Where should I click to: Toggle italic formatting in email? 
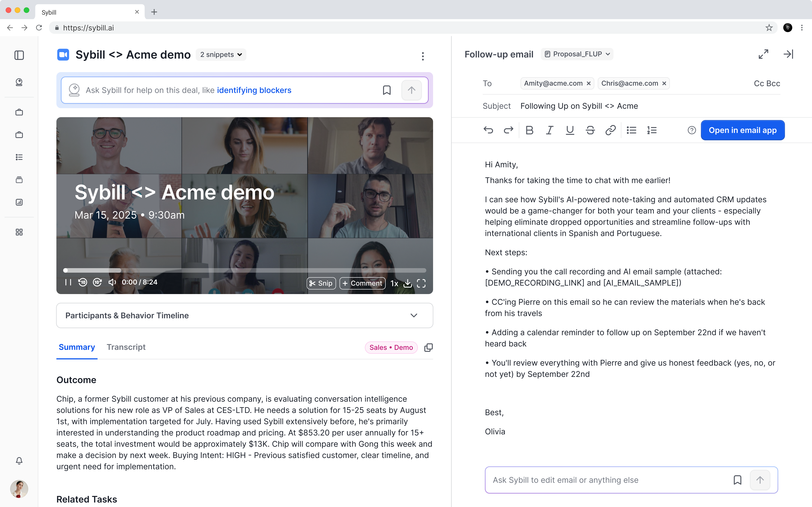pyautogui.click(x=549, y=130)
